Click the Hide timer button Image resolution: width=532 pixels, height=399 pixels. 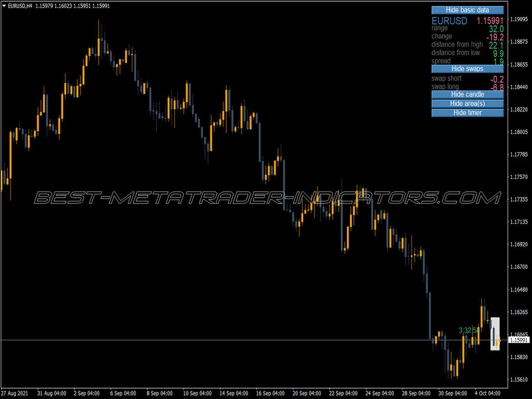[467, 113]
